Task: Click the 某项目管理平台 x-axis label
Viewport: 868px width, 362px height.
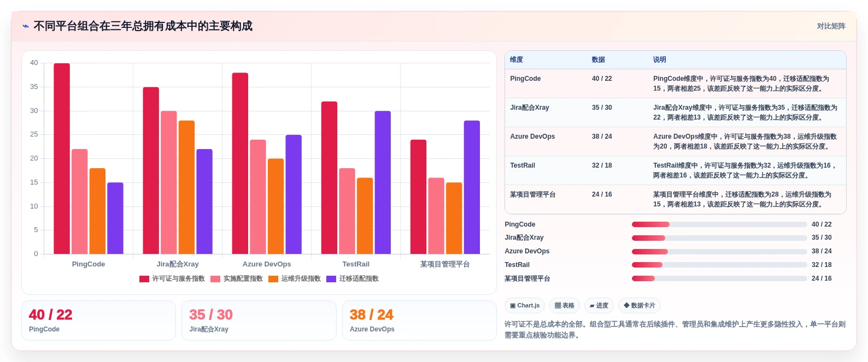Action: point(445,264)
